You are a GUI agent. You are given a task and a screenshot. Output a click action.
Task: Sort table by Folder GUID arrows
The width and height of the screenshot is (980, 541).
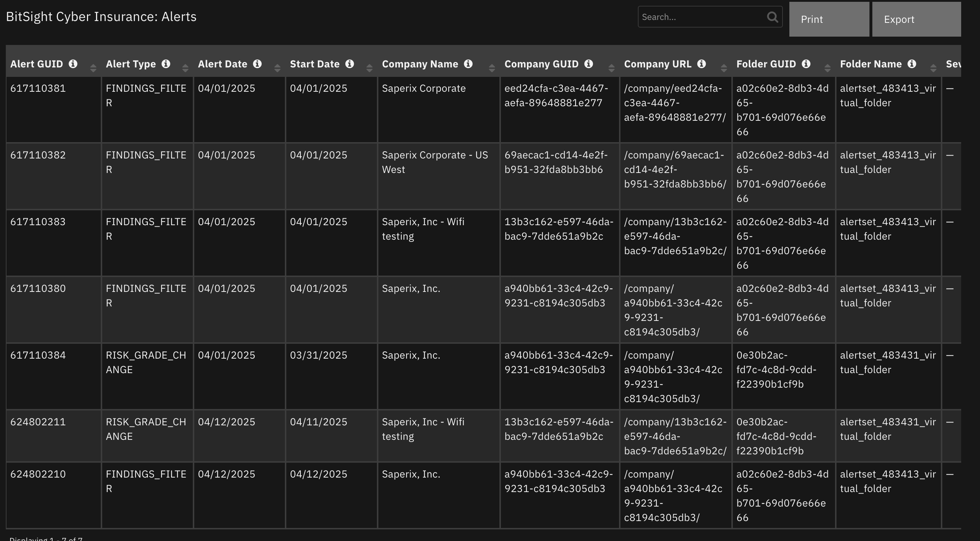click(x=827, y=68)
